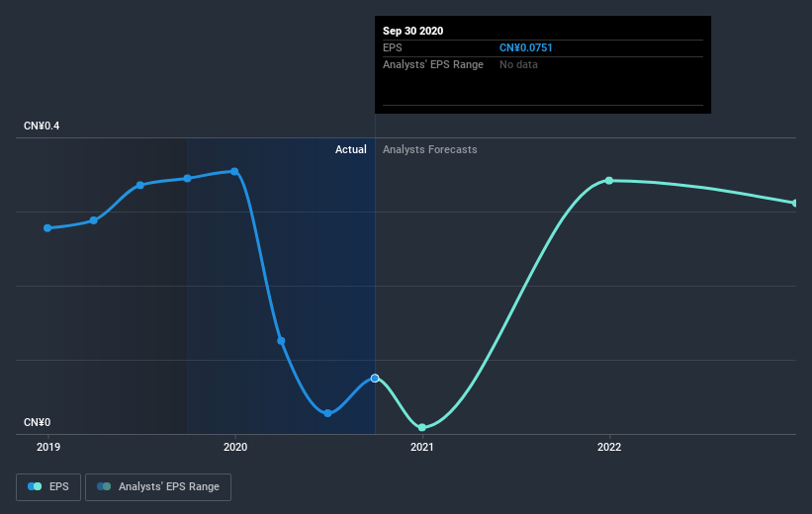Image resolution: width=812 pixels, height=514 pixels.
Task: Click the No data tooltip text
Action: 518,64
